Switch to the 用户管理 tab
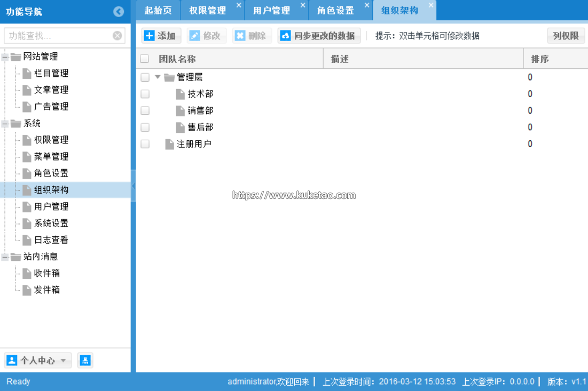This screenshot has height=391, width=588. tap(271, 11)
